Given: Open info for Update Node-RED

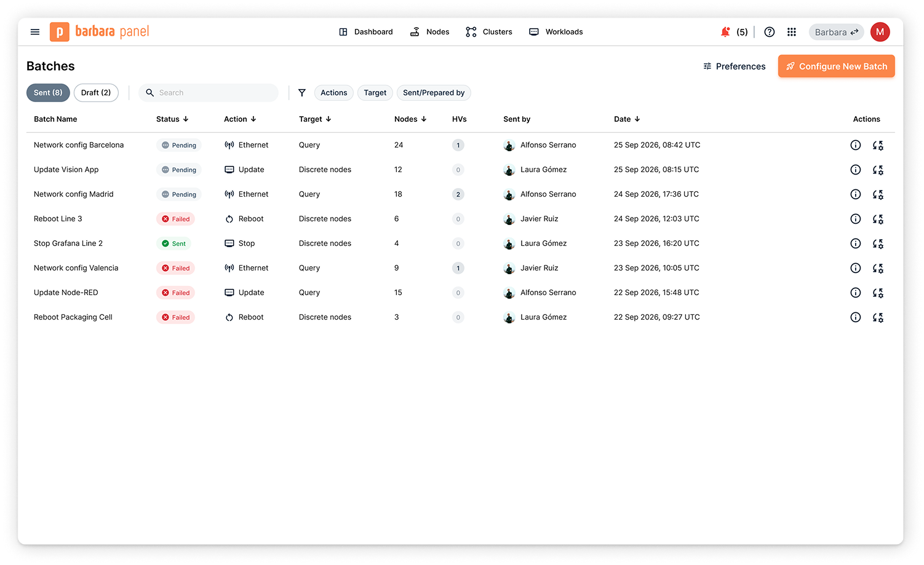Looking at the screenshot, I should [x=856, y=293].
